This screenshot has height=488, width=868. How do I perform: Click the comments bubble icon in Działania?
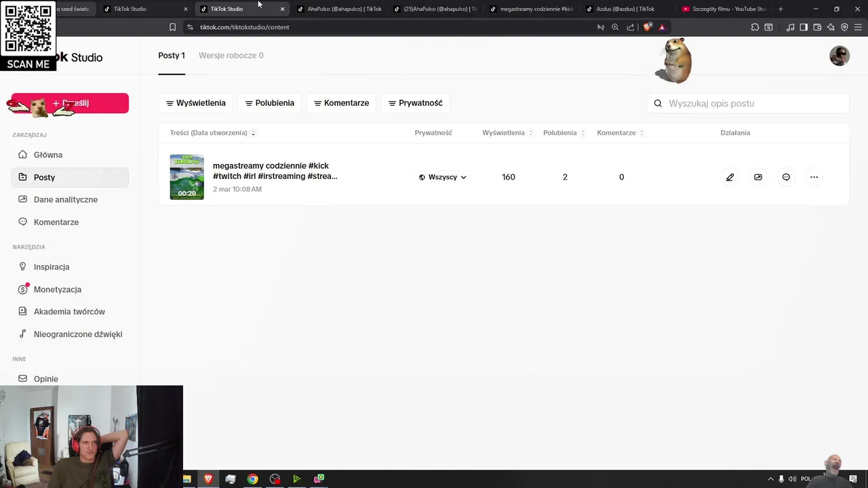pos(786,177)
